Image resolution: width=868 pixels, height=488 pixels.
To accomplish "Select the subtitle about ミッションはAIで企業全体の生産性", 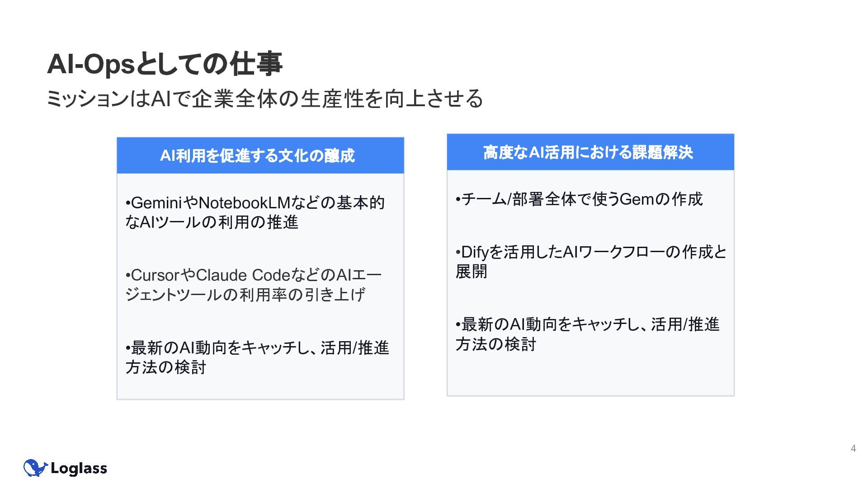I will (x=265, y=99).
